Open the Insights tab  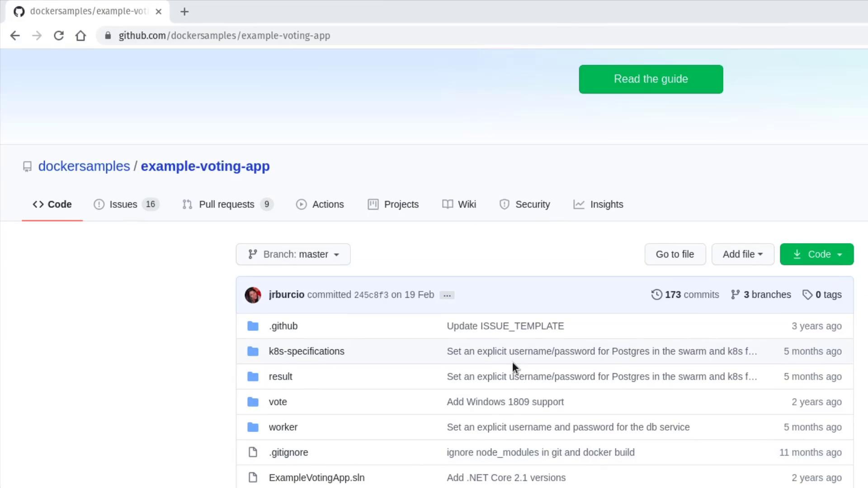point(606,204)
